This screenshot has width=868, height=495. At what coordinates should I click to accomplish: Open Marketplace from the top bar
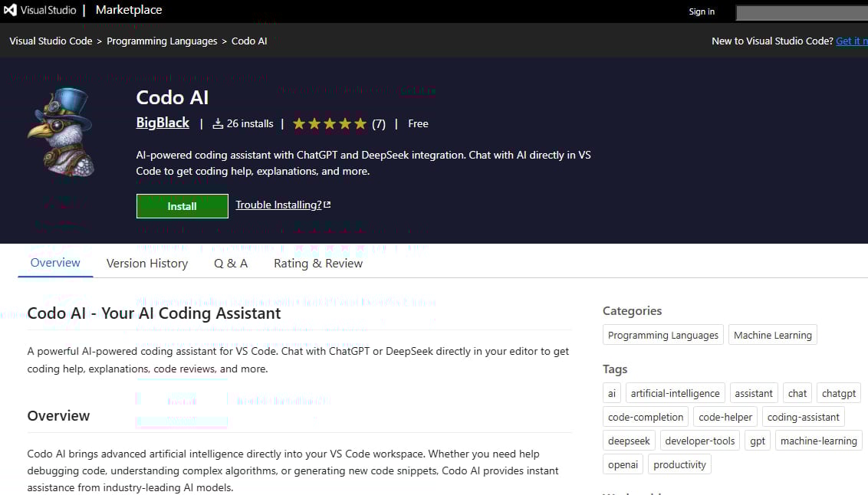pyautogui.click(x=127, y=10)
